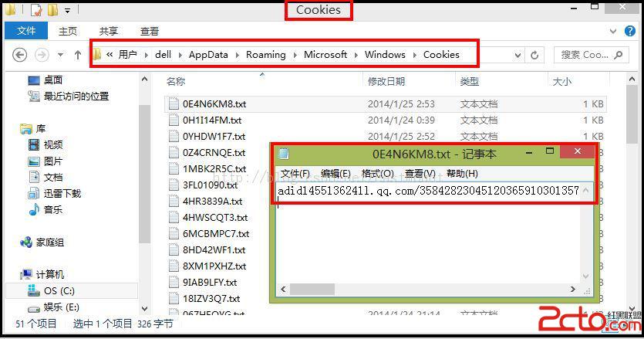644x339 pixels.
Task: Click the Back navigation arrow
Action: [x=20, y=55]
